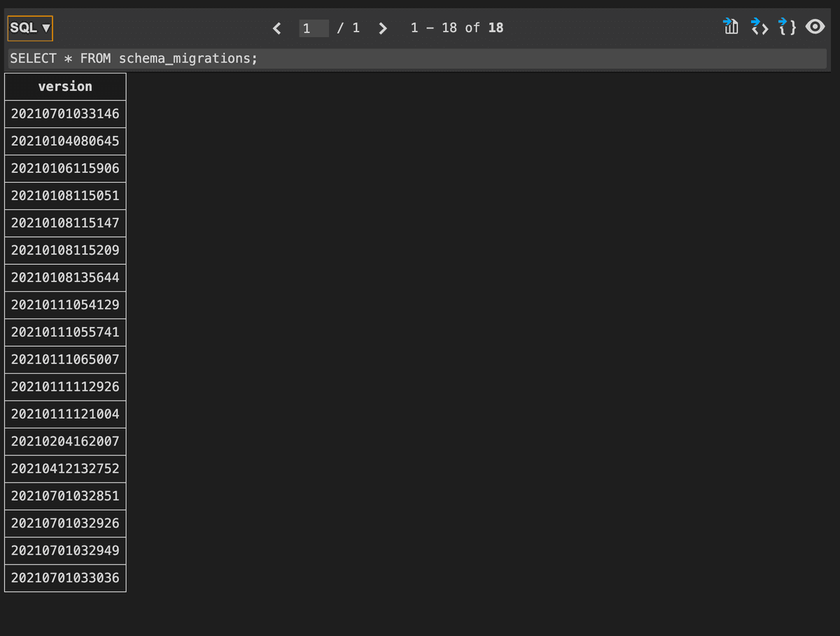Select cell 20210701033036
The image size is (840, 636).
pos(65,578)
